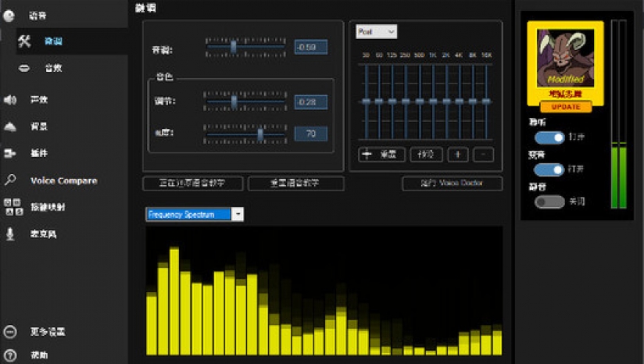The image size is (644, 364).
Task: Click the equalizer reset button with slider icon
Action: point(381,155)
